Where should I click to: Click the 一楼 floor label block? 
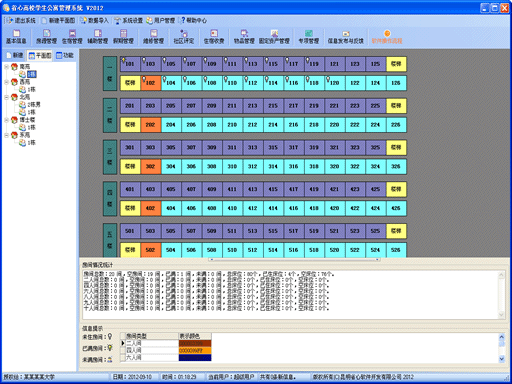[x=110, y=74]
